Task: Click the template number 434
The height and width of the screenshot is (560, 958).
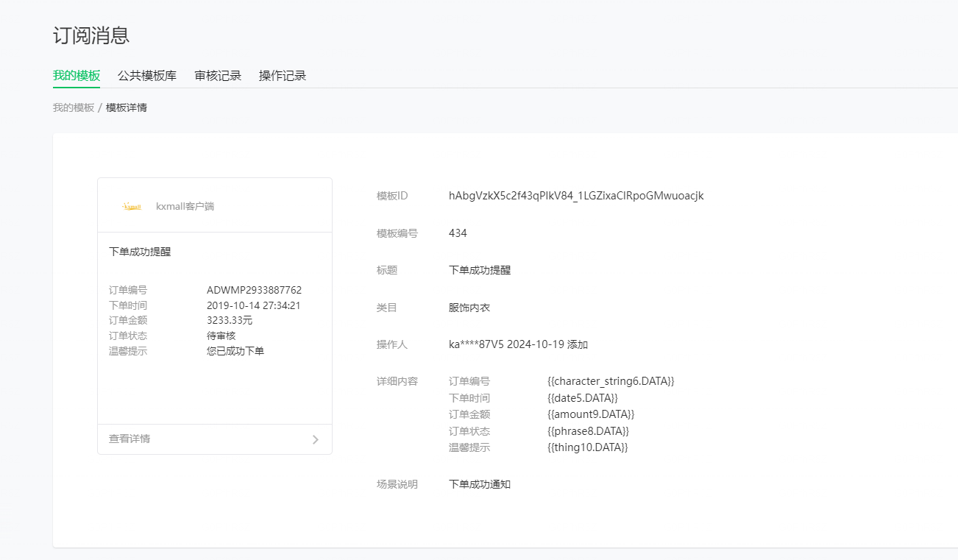Action: pos(458,233)
